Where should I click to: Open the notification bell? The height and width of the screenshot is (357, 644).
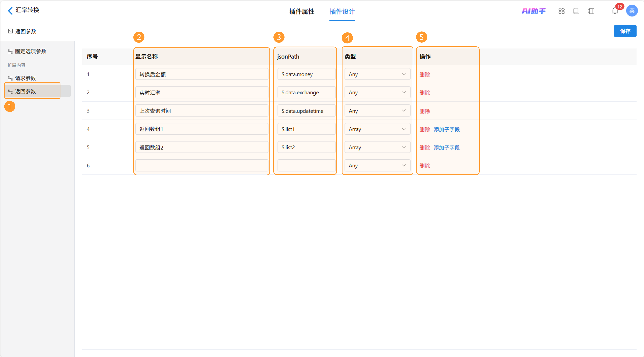click(615, 11)
